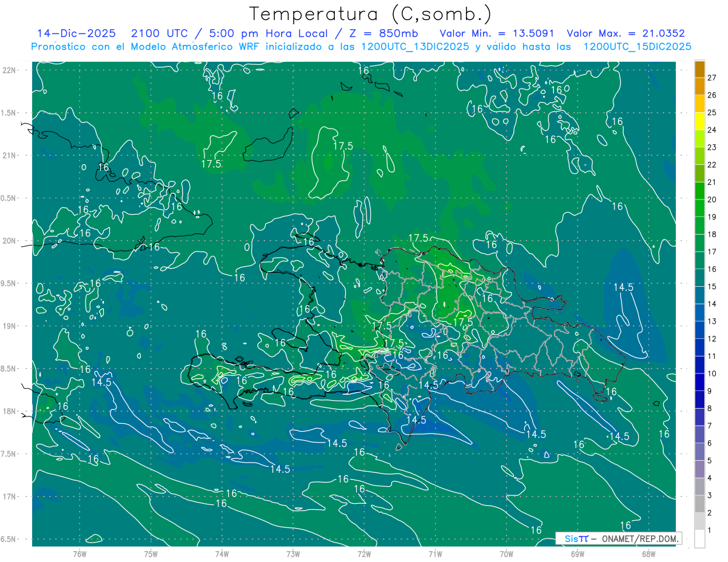Viewport: 728px width, 562px height.
Task: Click the '18' label on the color scale
Action: point(712,234)
